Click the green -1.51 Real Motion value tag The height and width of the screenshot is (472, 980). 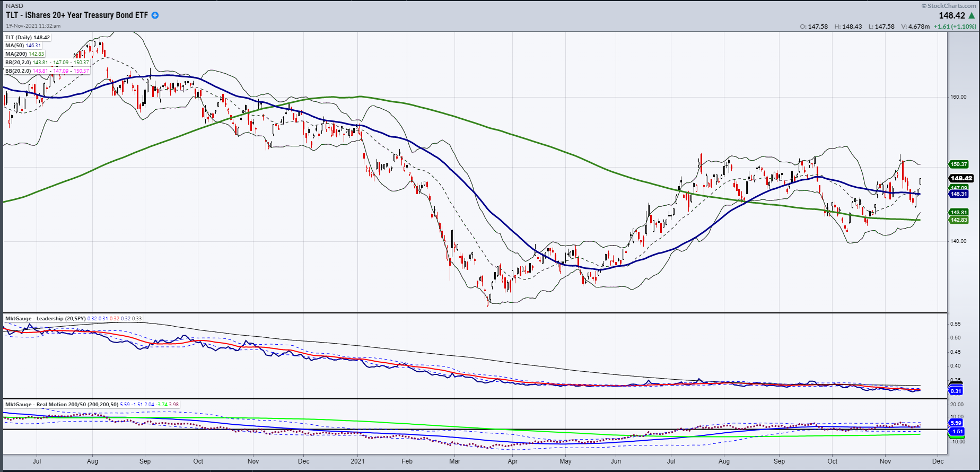[x=956, y=432]
